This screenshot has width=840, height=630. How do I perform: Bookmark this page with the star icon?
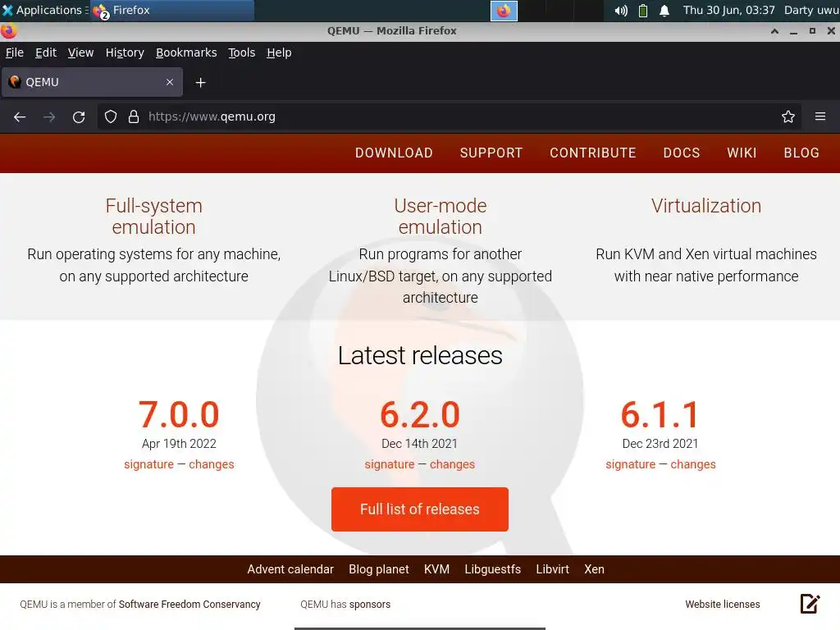[x=788, y=116]
